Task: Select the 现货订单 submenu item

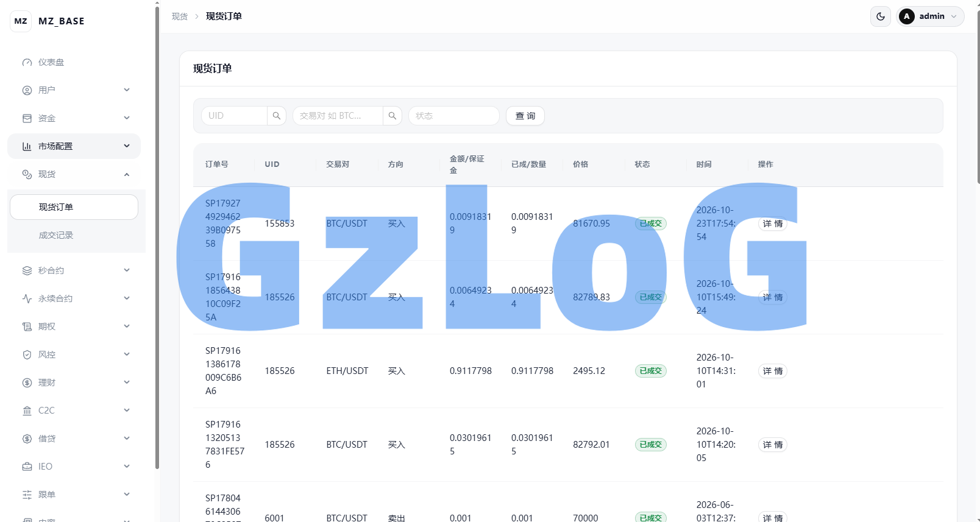Action: [x=74, y=207]
